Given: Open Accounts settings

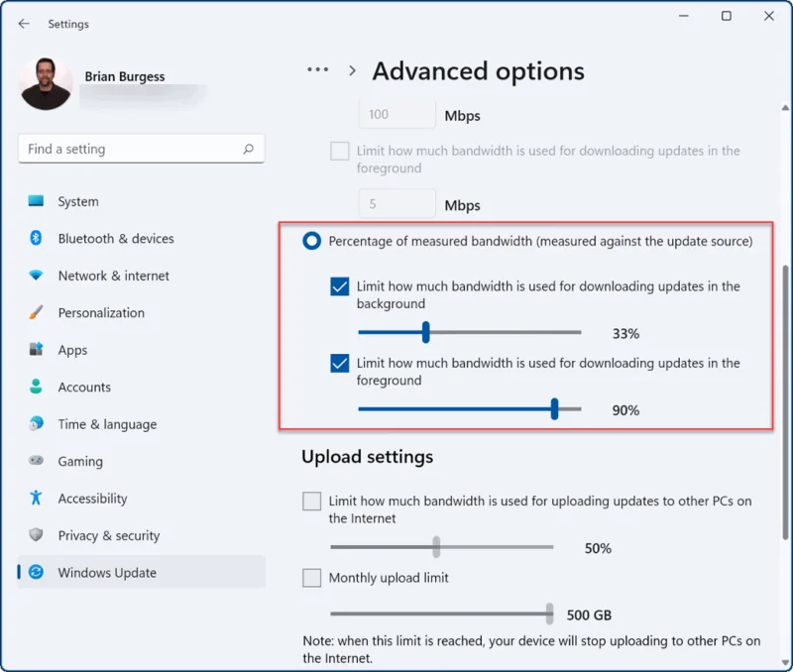Looking at the screenshot, I should click(142, 387).
